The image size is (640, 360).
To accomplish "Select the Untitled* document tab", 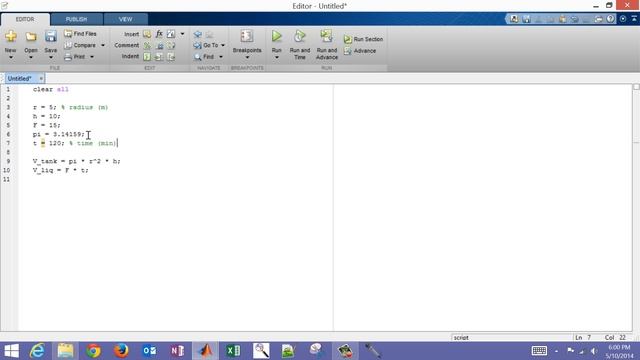I will [x=20, y=78].
